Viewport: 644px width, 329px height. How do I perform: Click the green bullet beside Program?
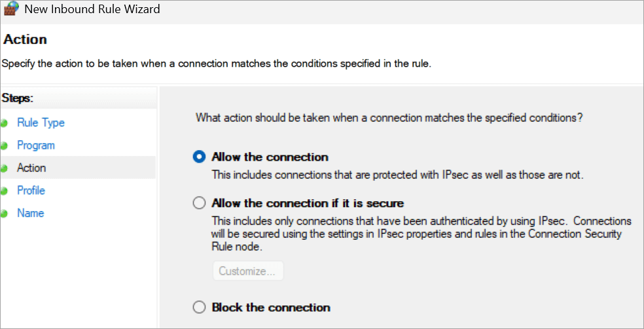4,145
